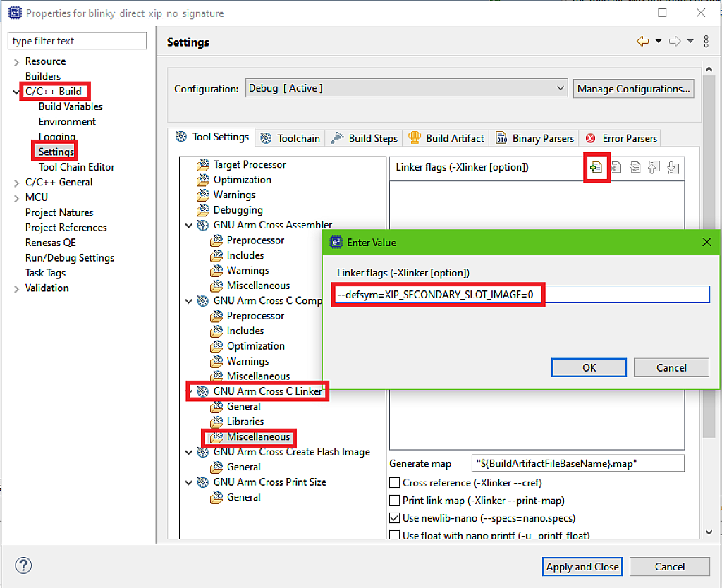Expand the MCU section in the sidebar
Screen dimensions: 722x588
(16, 197)
